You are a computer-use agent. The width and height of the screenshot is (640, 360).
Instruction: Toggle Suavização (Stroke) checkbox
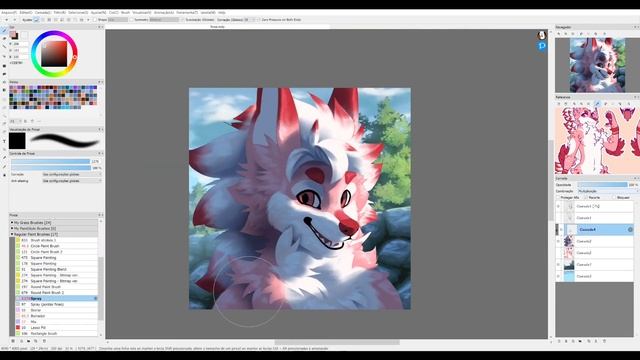[182, 20]
